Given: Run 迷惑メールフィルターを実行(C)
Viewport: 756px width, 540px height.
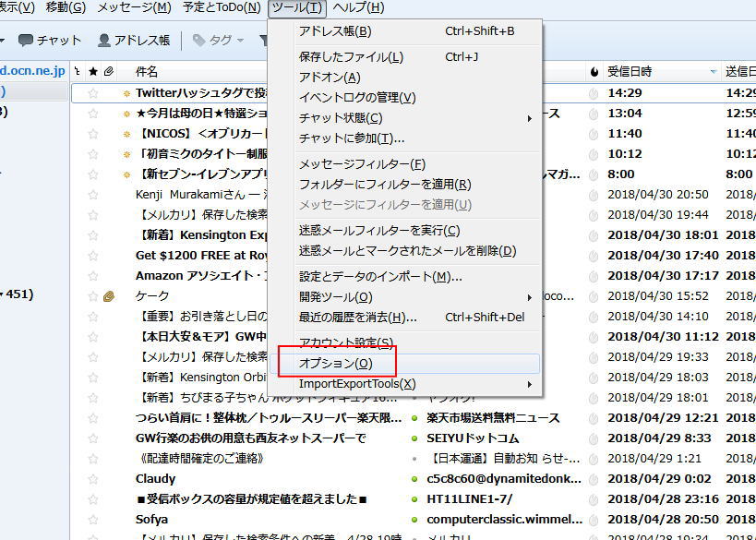Looking at the screenshot, I should [405, 231].
